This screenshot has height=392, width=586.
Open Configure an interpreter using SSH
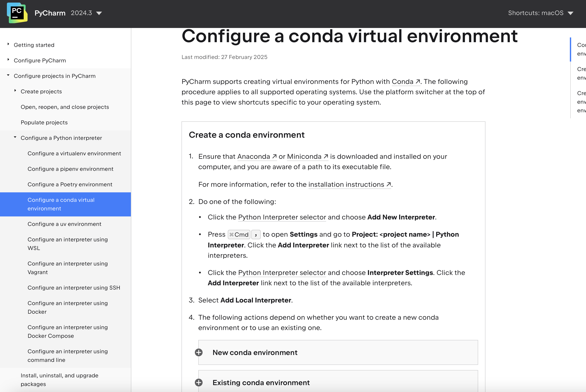pyautogui.click(x=74, y=288)
